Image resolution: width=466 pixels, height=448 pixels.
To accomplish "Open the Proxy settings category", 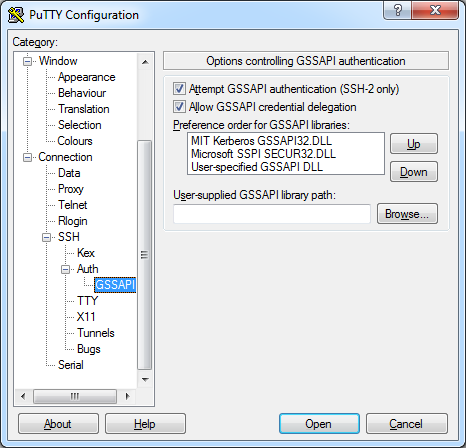I will (71, 189).
